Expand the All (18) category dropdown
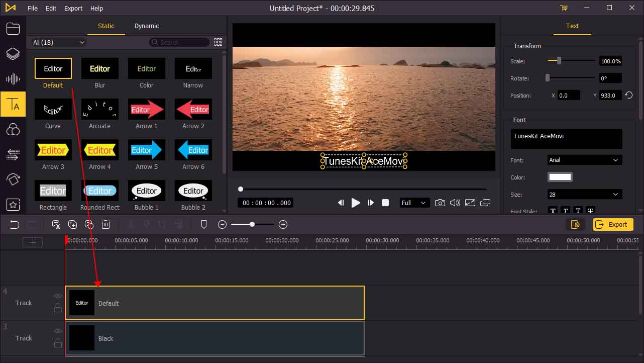The image size is (644, 363). point(58,42)
